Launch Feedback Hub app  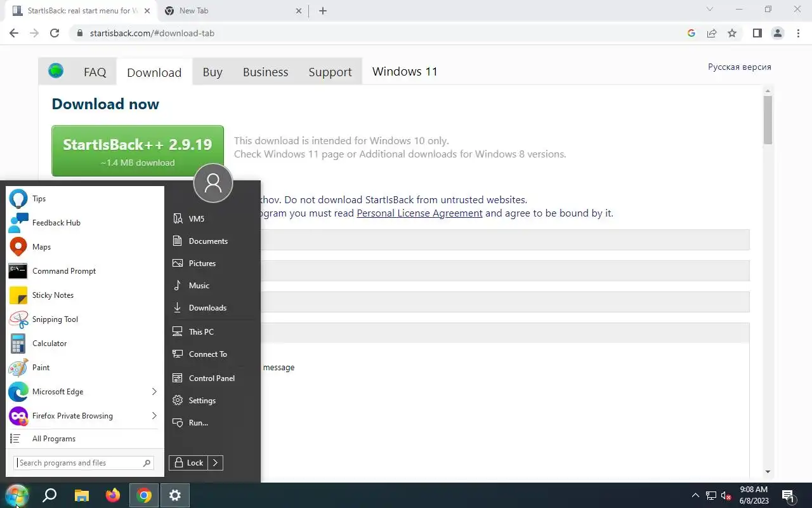(85, 223)
